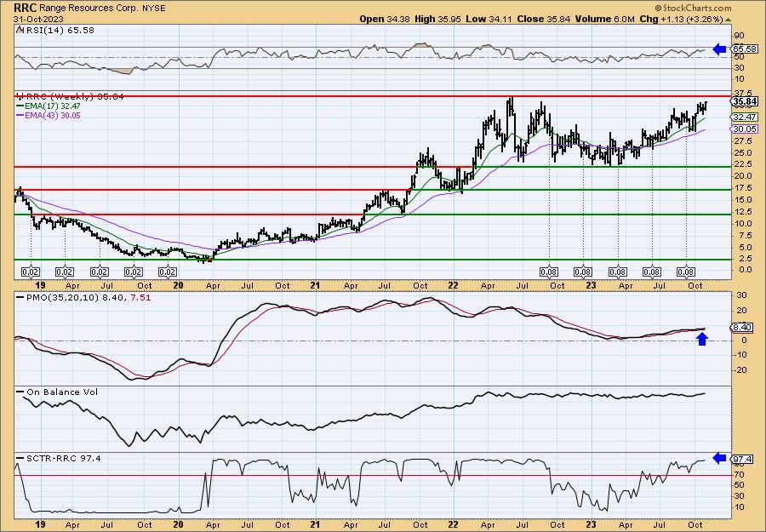Click the Open 34.38 value

click(385, 19)
